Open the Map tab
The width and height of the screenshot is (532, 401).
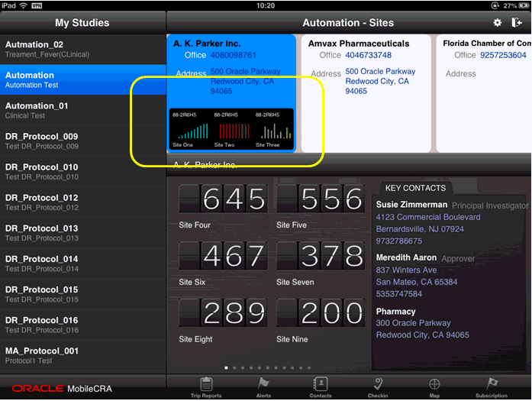pyautogui.click(x=434, y=387)
